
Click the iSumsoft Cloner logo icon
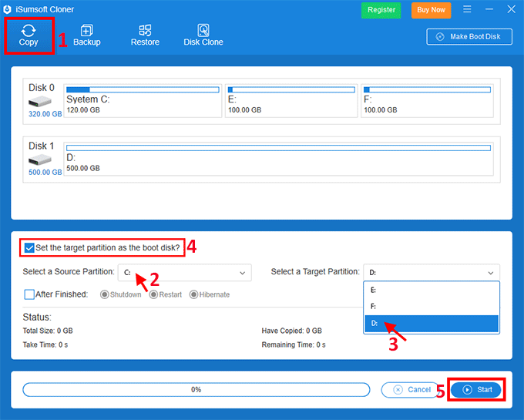(x=8, y=9)
